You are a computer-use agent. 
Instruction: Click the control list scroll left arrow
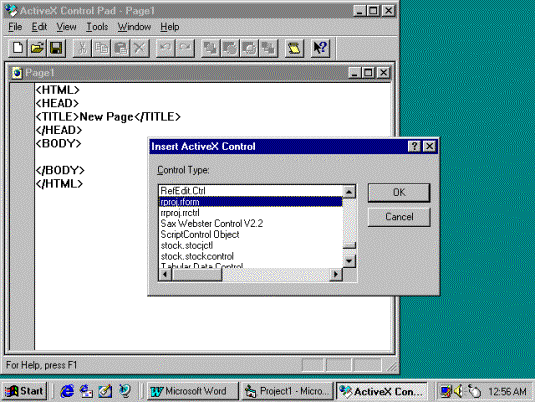[x=165, y=274]
